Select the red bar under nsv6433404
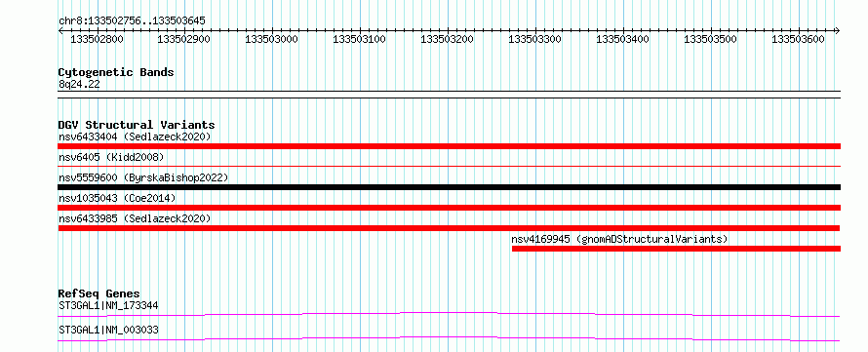 [x=450, y=146]
